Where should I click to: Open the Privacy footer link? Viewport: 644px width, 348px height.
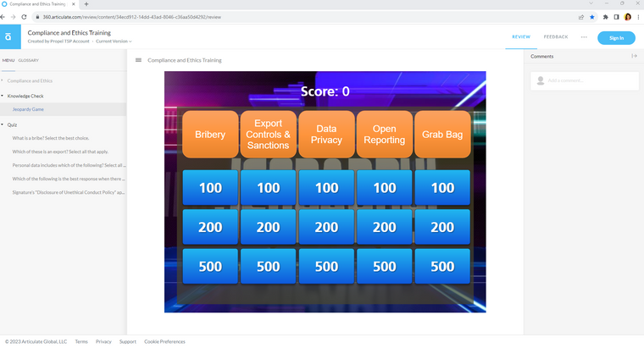click(103, 341)
